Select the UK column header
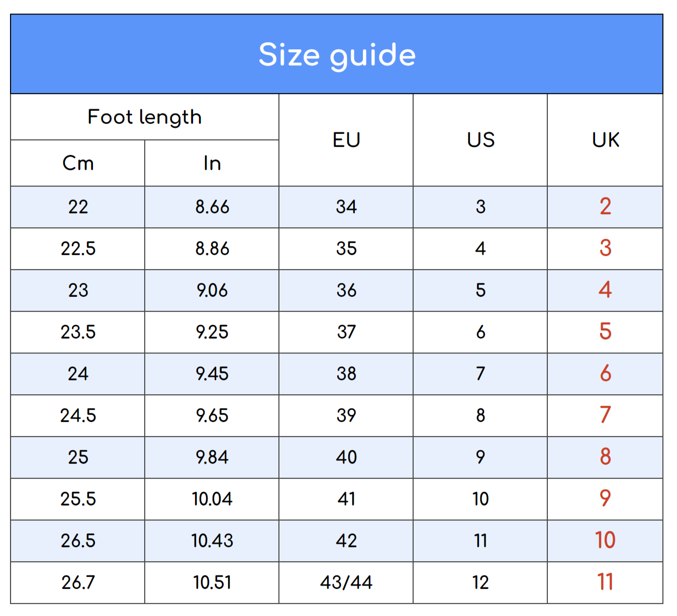Screen dimensions: 677x616 point(605,140)
